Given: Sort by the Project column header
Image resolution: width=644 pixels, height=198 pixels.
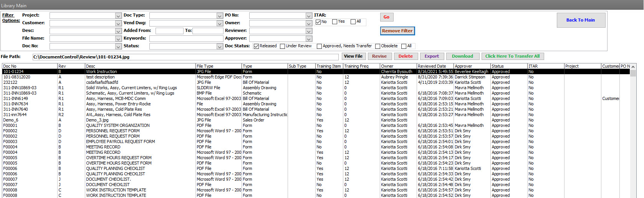Looking at the screenshot, I should point(583,66).
